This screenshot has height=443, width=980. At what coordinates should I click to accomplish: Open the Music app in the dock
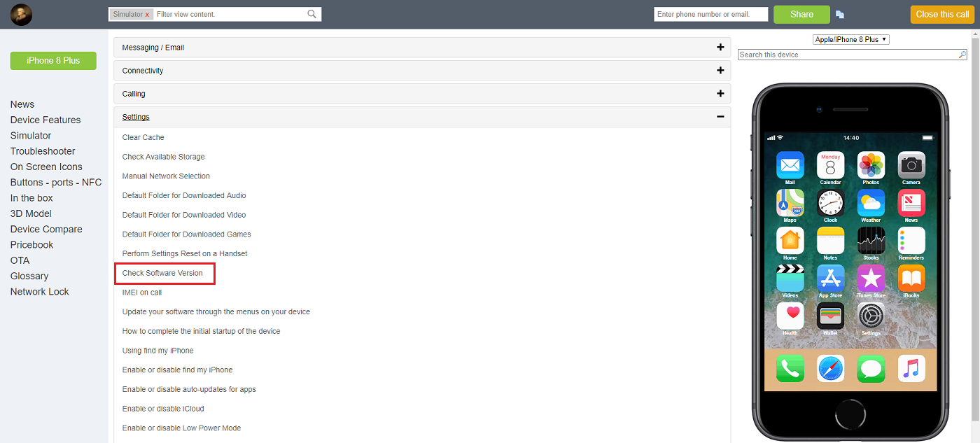click(x=911, y=369)
